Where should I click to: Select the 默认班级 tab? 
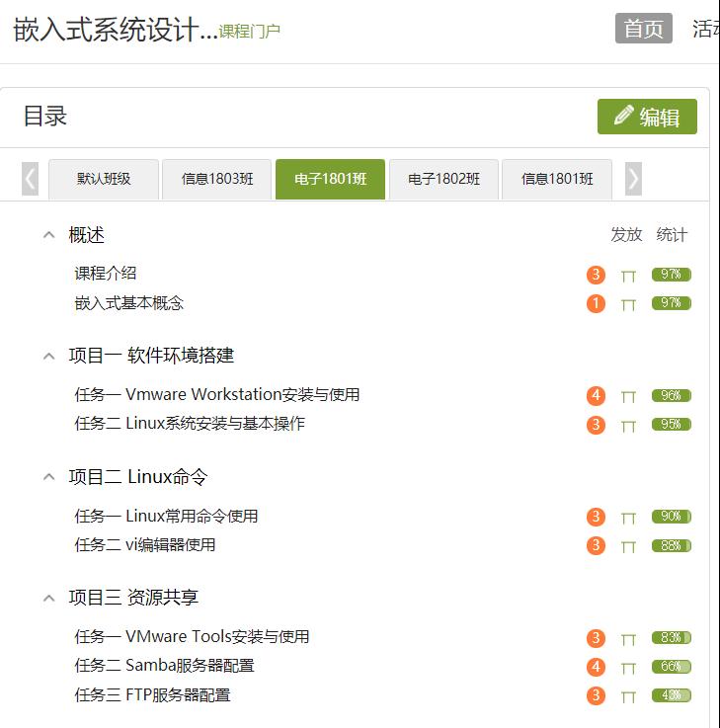tap(104, 179)
